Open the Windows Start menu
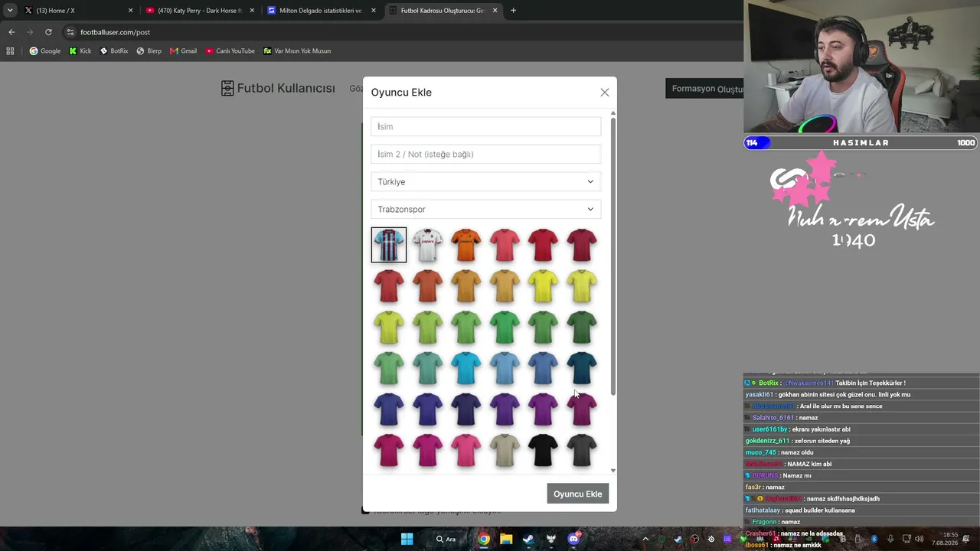Screen dimensions: 980x551 [407, 539]
